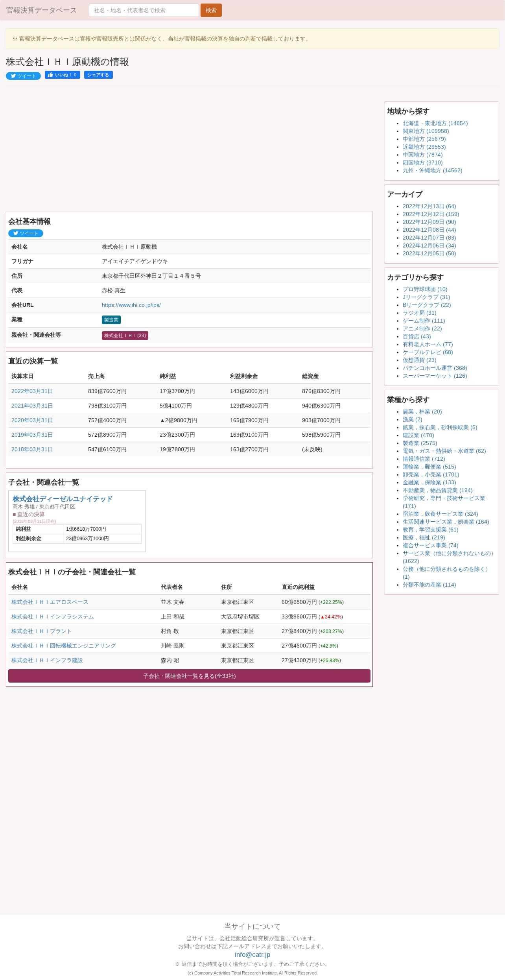This screenshot has width=505, height=980.
Task: Open the 2022年03月31日 settlement link
Action: coord(32,391)
